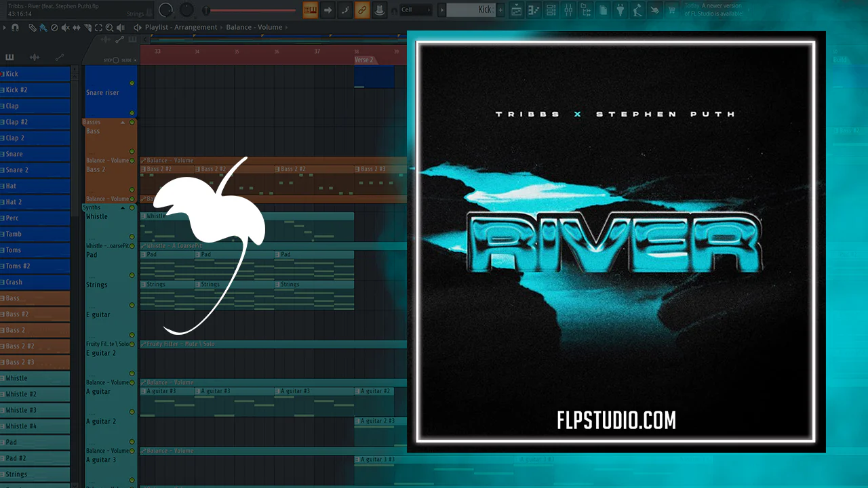
Task: Toggle the right-arrow button in top toolbar
Action: click(x=328, y=9)
